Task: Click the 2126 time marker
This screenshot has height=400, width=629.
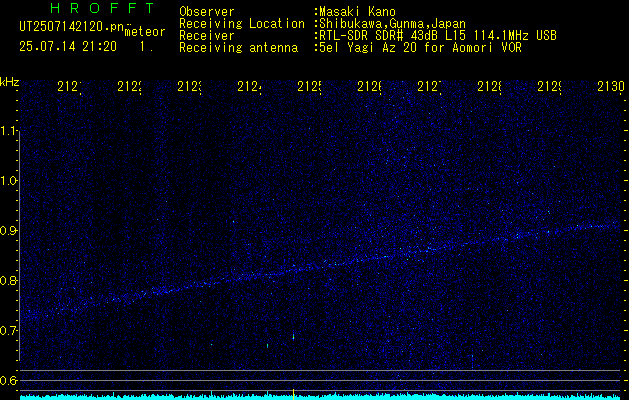Action: 369,86
